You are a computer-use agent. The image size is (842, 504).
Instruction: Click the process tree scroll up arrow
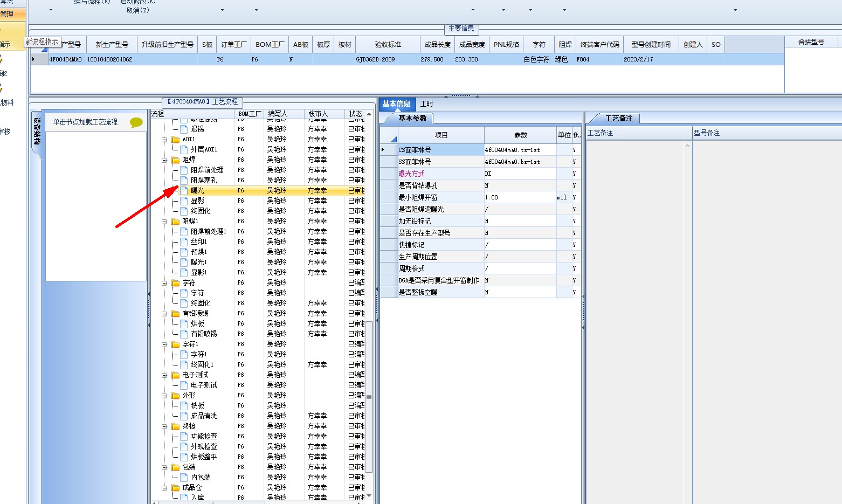(369, 114)
